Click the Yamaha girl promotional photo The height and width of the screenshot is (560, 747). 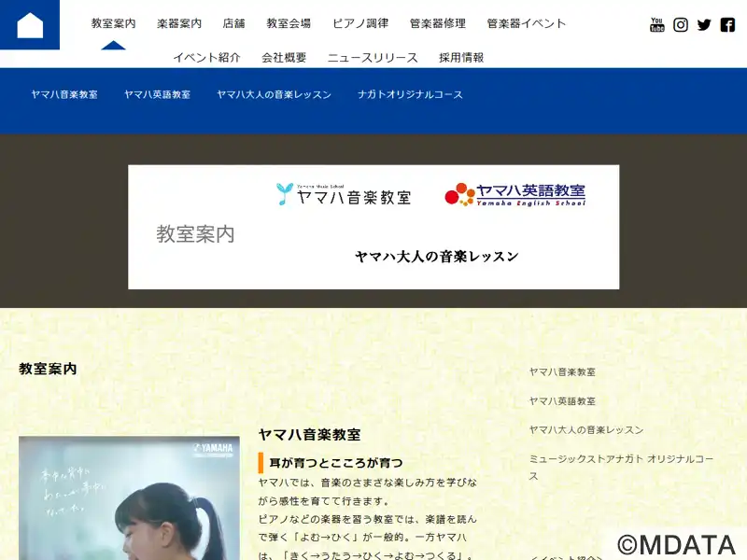(129, 498)
